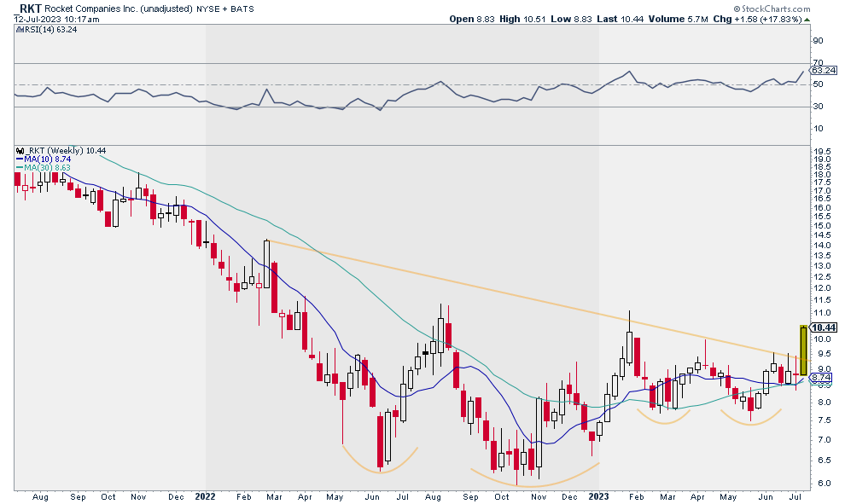Click the candlestick icon beside _RKT (Weekly)
Screen dimensions: 845x504
[x=20, y=151]
